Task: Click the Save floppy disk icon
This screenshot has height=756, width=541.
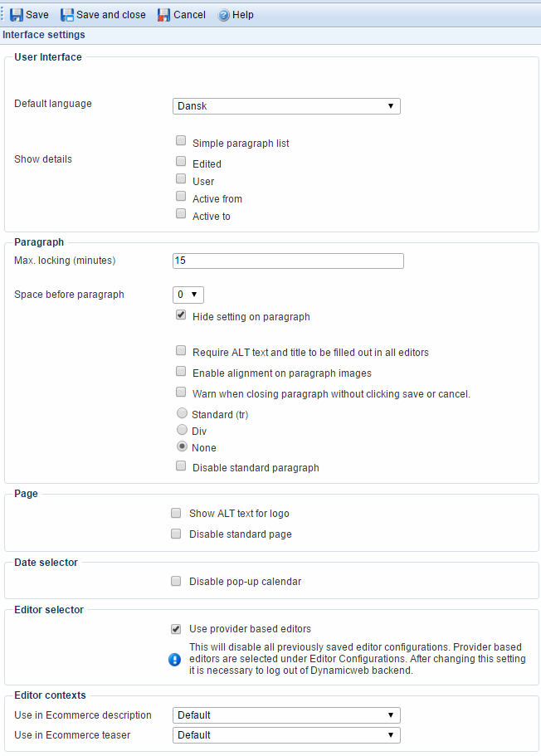Action: click(17, 15)
